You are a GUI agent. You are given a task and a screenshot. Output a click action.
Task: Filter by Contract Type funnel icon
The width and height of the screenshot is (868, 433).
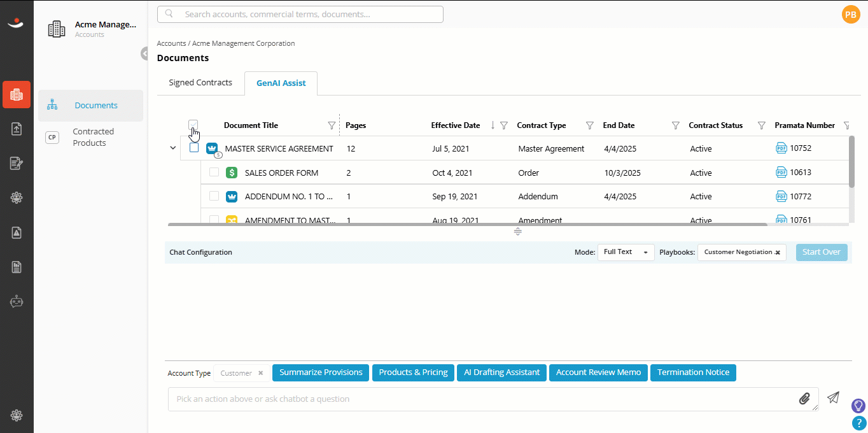590,125
